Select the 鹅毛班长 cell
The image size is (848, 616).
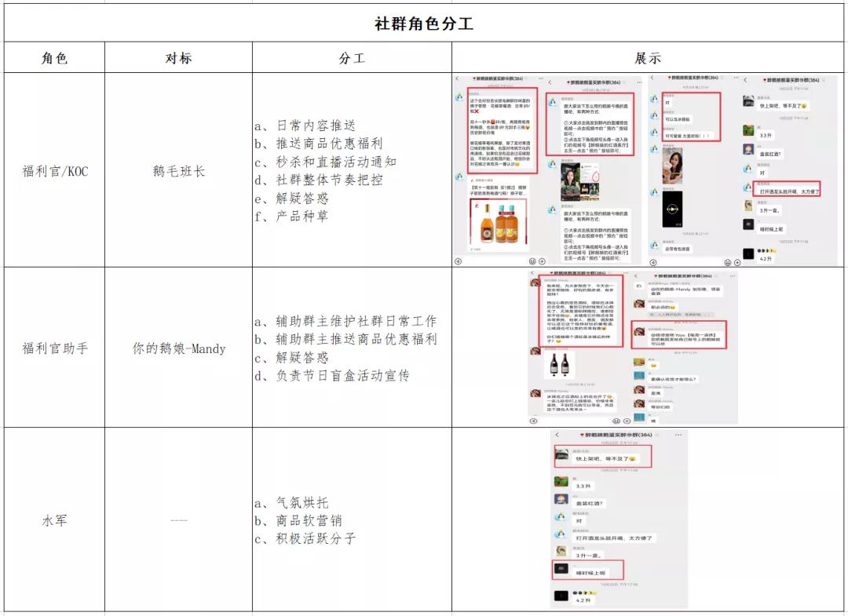(x=178, y=171)
